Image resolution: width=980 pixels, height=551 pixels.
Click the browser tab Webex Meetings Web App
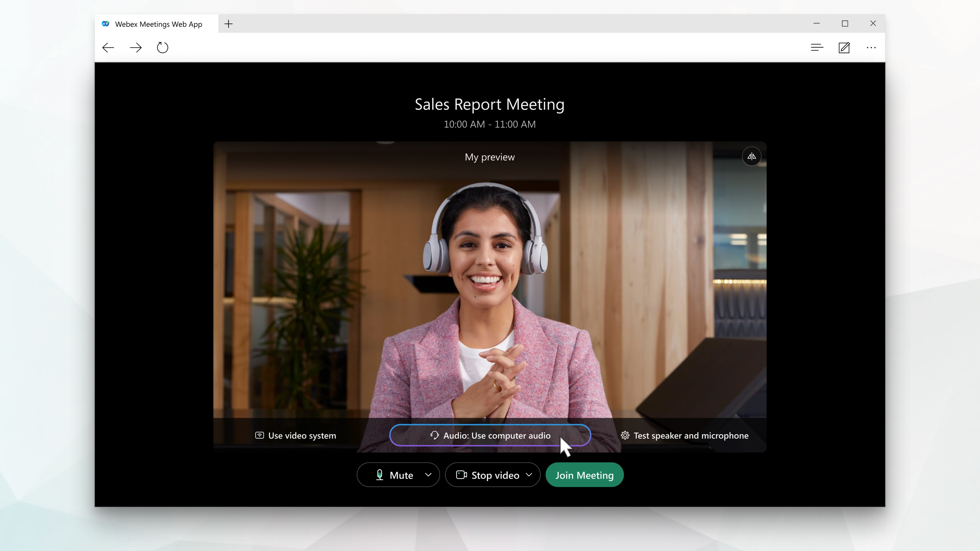tap(158, 23)
